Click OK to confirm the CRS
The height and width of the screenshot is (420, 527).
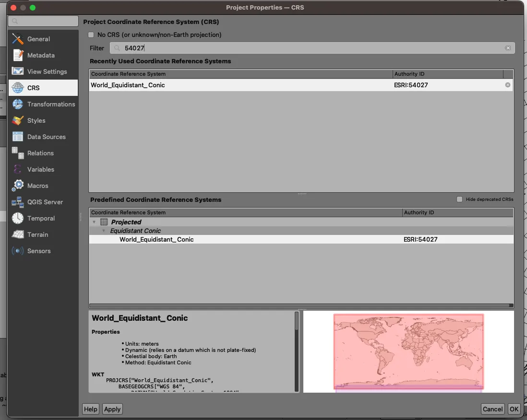point(514,409)
